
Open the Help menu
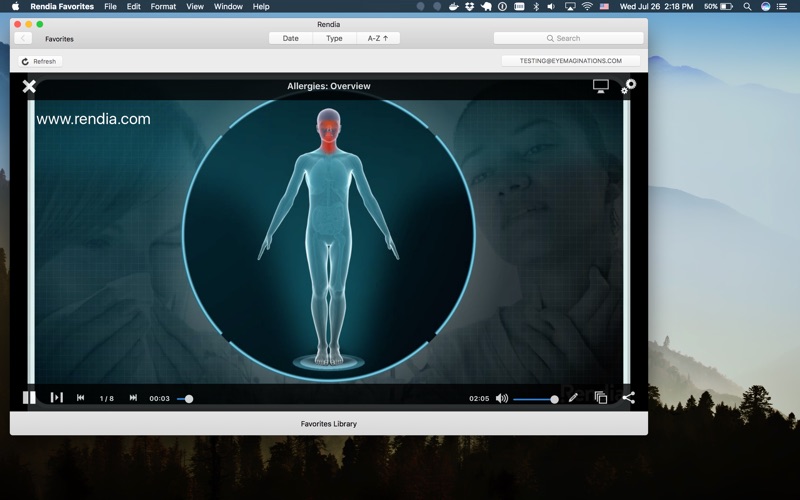261,7
